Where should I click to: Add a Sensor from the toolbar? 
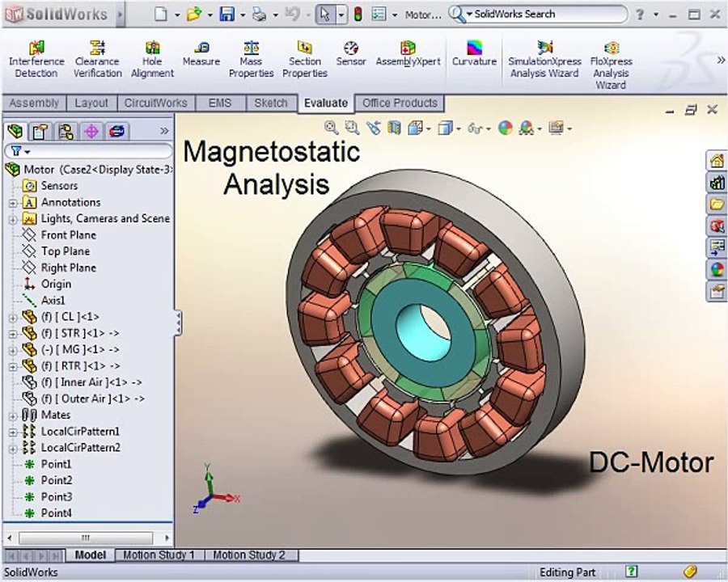351,54
